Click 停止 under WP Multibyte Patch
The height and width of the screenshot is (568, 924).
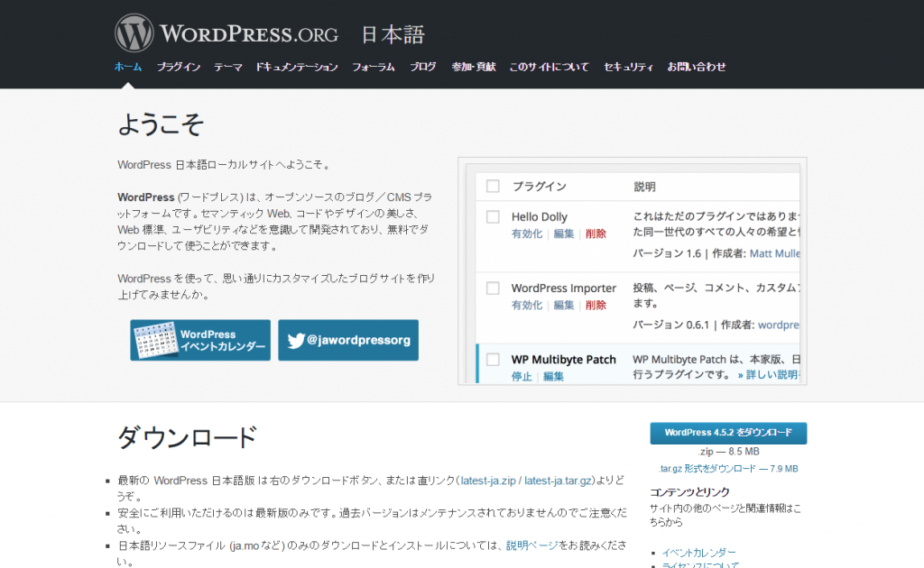(x=522, y=376)
